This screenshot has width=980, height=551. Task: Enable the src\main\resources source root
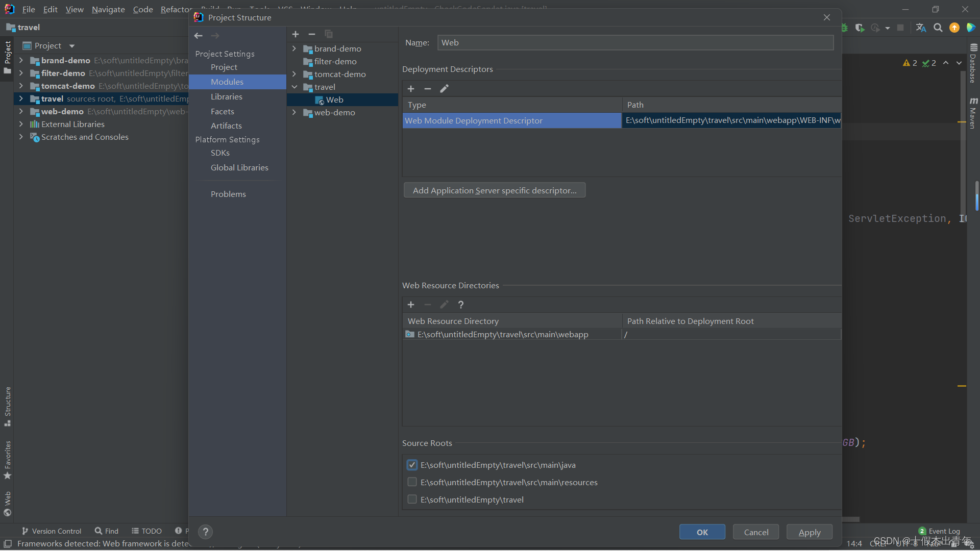412,482
